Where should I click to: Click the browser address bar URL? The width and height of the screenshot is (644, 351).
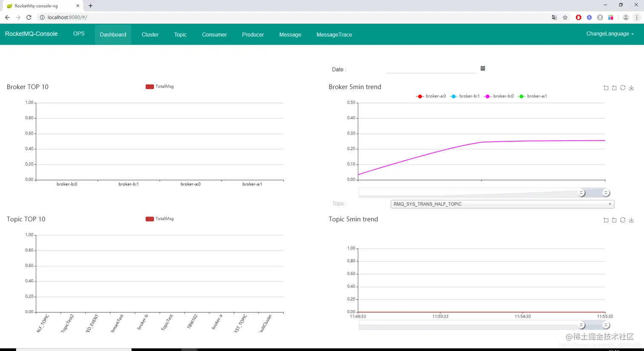point(67,17)
